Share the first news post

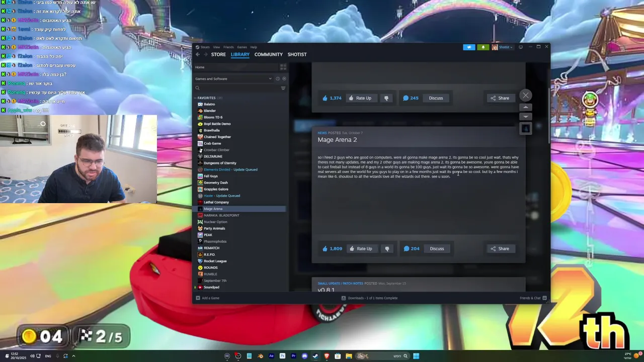(x=500, y=98)
